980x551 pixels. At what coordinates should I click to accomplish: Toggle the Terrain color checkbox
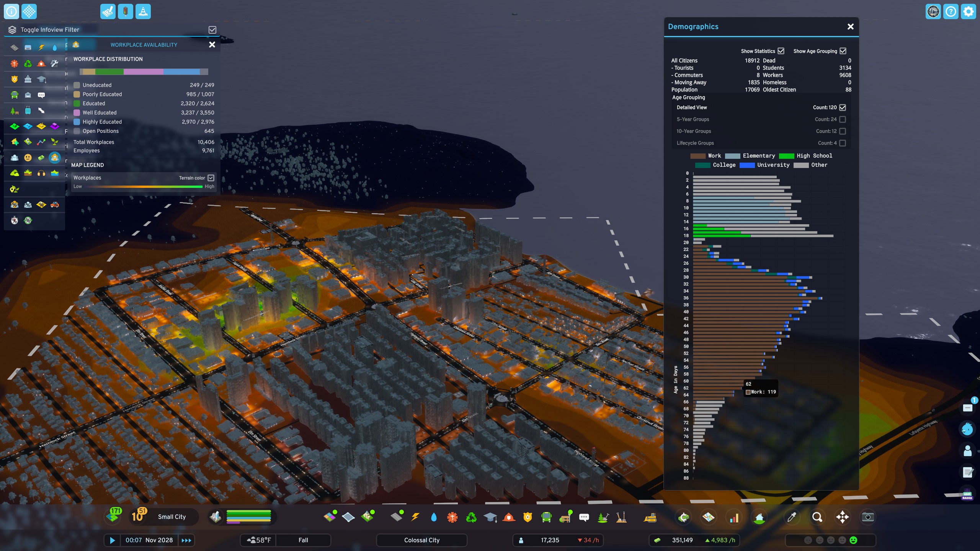pyautogui.click(x=211, y=178)
